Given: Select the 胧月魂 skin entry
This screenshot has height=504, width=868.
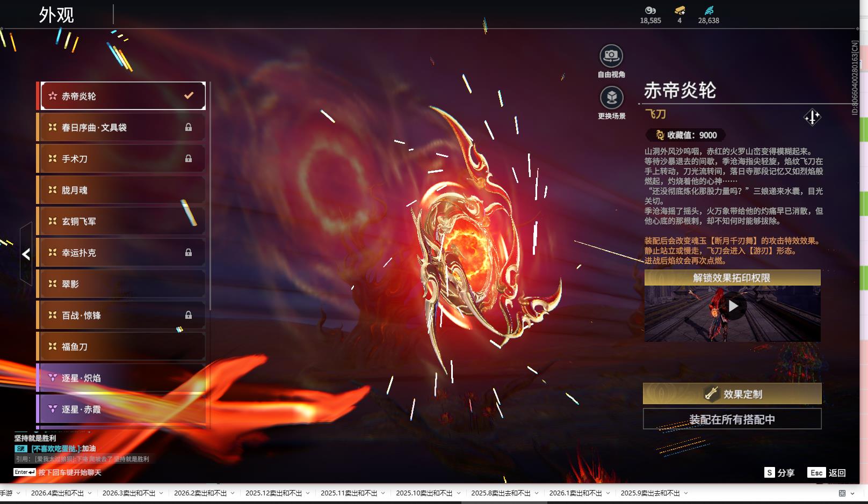Looking at the screenshot, I should [122, 190].
